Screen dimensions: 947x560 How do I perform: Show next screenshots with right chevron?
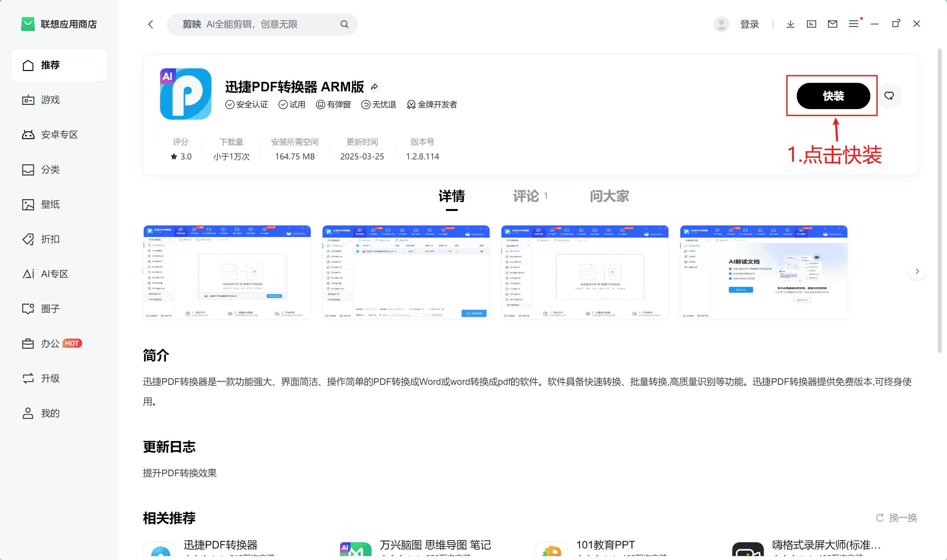pos(917,272)
